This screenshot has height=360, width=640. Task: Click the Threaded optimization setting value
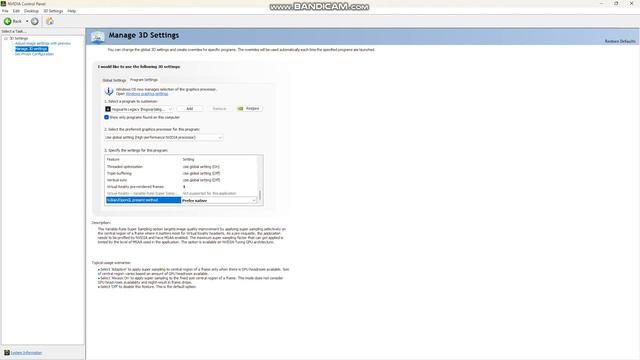(201, 167)
